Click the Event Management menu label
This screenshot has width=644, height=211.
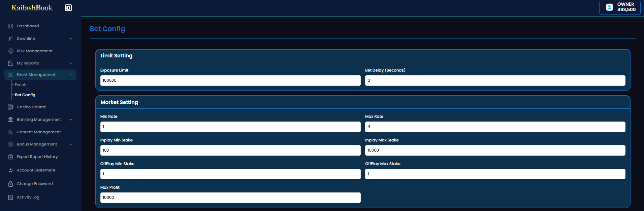pyautogui.click(x=36, y=75)
